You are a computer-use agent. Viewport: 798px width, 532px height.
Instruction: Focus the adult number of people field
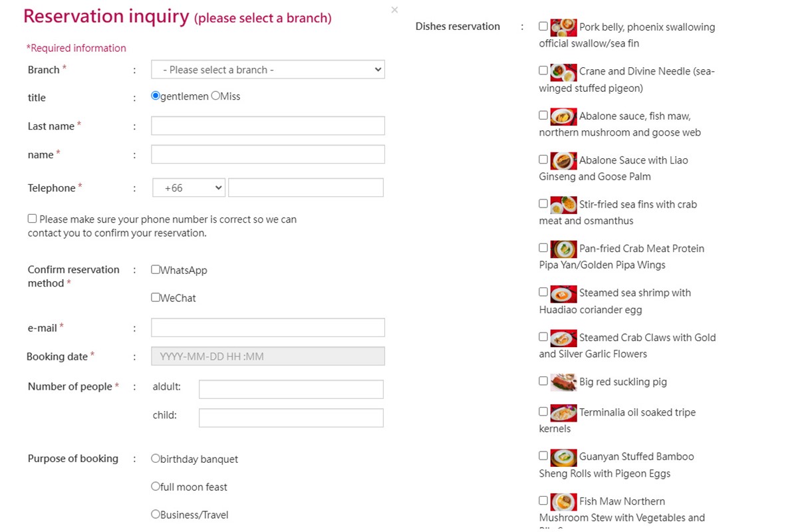tap(291, 389)
